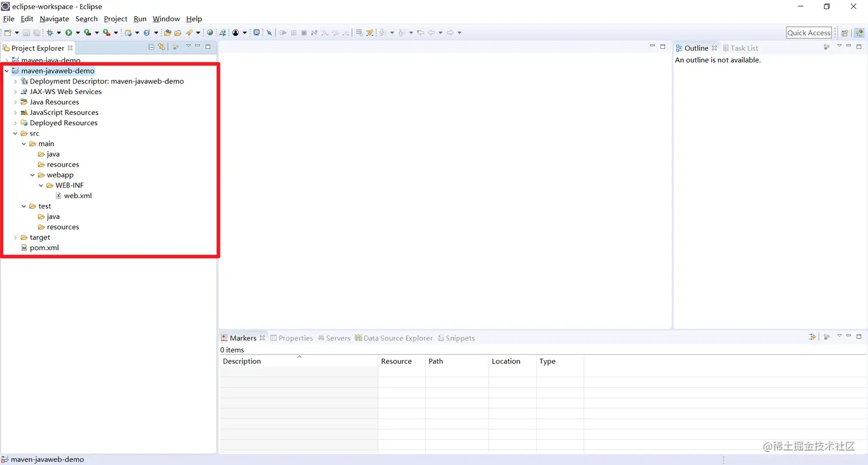
Task: Open the Navigate menu
Action: (x=55, y=19)
